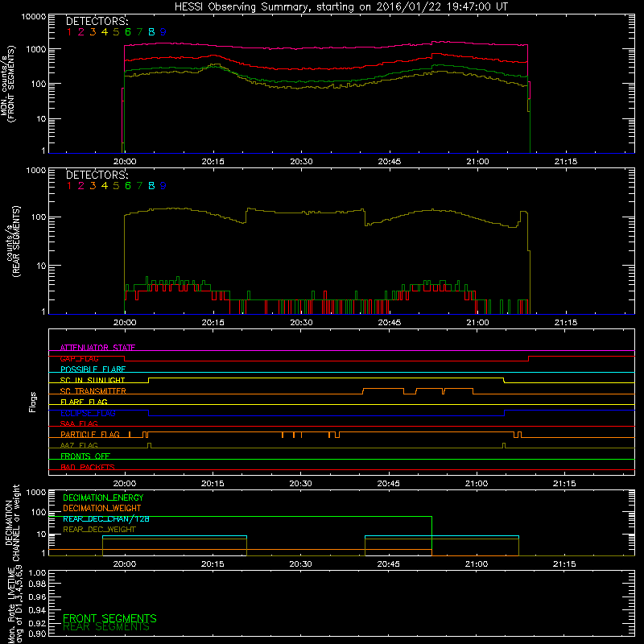Click the 21:00 tick label under rear segments plot
Screen dimensions: 644x644
coord(477,323)
